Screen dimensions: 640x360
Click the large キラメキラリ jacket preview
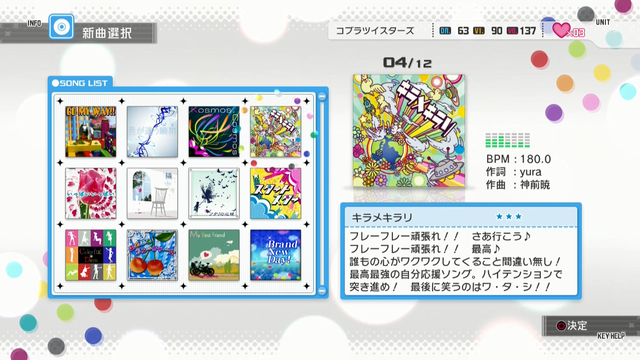[x=409, y=131]
